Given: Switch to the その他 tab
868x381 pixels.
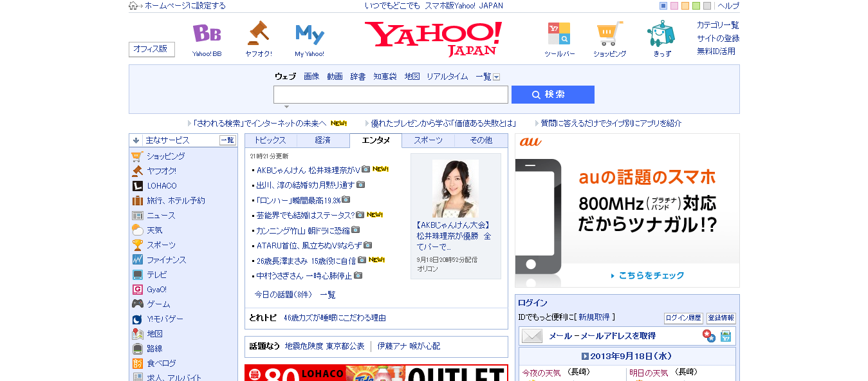Looking at the screenshot, I should (x=481, y=140).
